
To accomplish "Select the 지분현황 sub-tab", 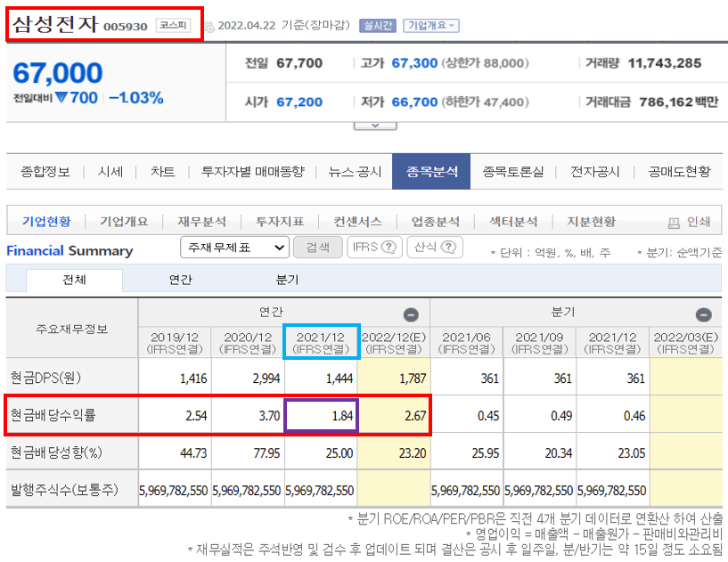I will (591, 222).
